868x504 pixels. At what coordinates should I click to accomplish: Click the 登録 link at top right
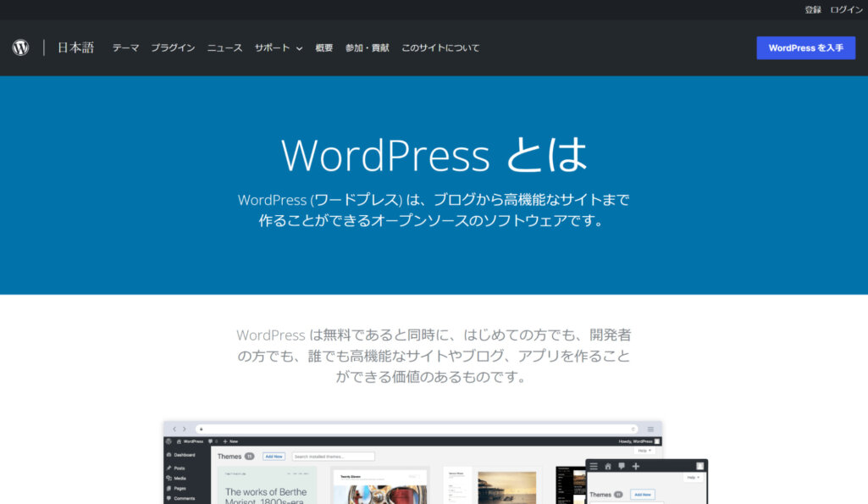[x=813, y=10]
